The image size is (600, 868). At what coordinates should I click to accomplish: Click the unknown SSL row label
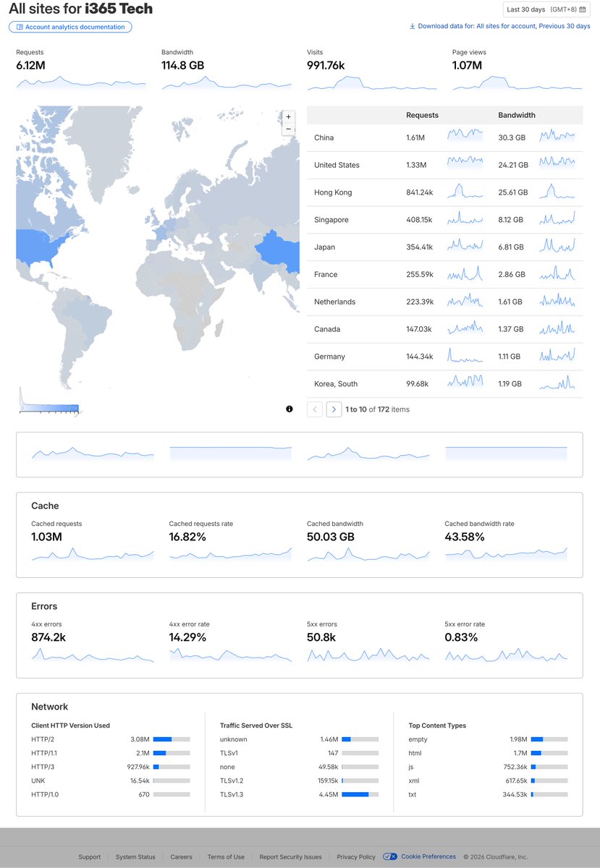pyautogui.click(x=234, y=739)
